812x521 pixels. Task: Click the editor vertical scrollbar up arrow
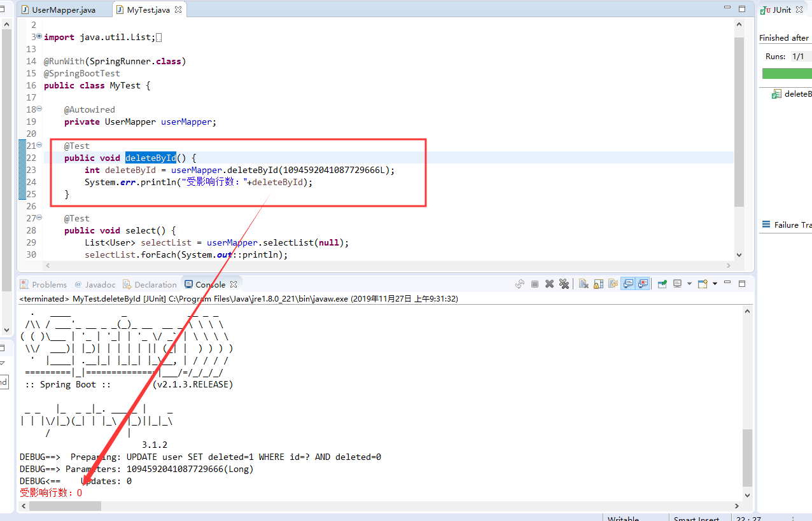(x=739, y=24)
